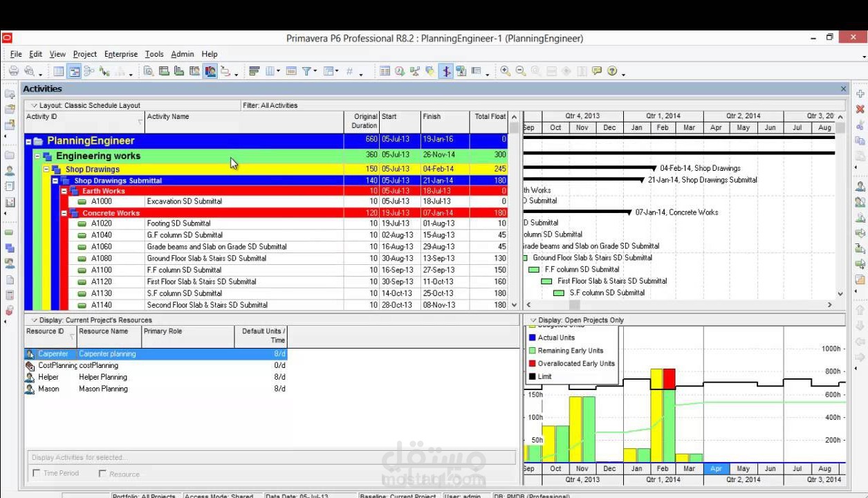Screen dimensions: 868x498
Task: Click highlighted Apr month in profile timescale
Action: [x=716, y=468]
